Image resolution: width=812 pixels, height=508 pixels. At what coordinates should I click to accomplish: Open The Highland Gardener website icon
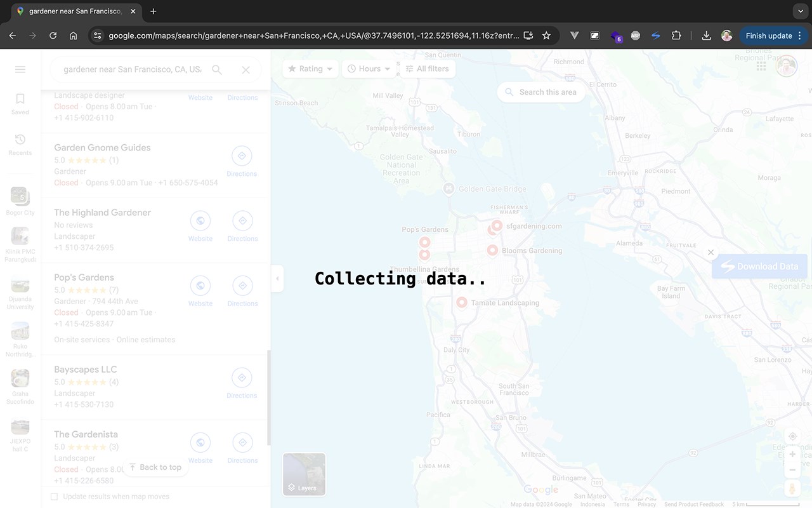pyautogui.click(x=200, y=220)
